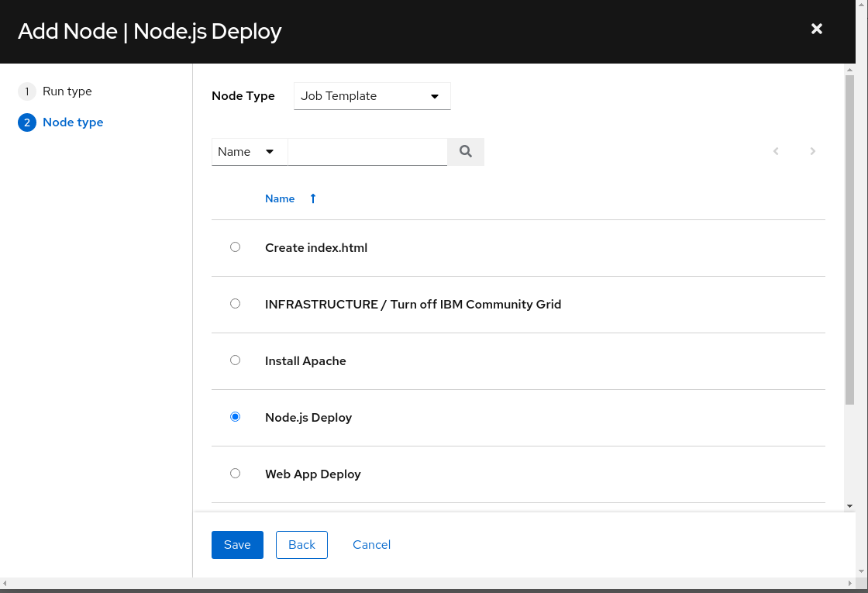Click the Node.js Deploy row text

point(308,418)
